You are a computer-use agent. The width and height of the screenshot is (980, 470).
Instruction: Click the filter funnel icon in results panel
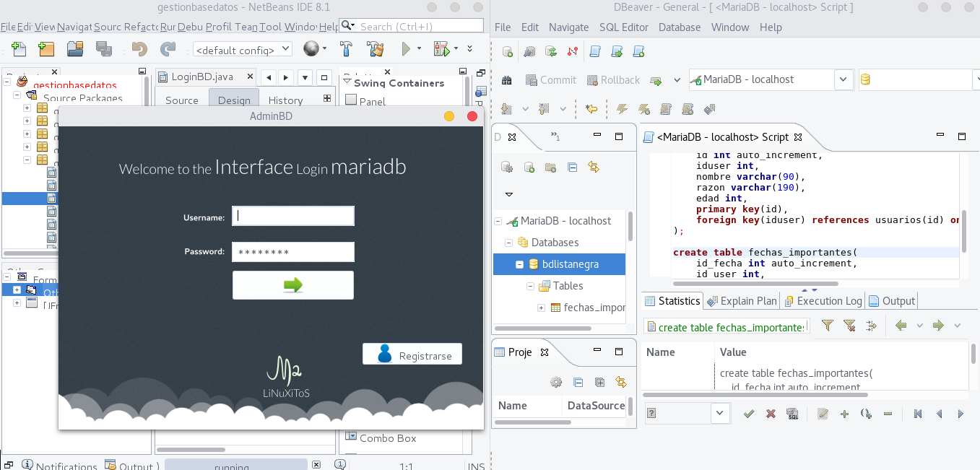828,326
